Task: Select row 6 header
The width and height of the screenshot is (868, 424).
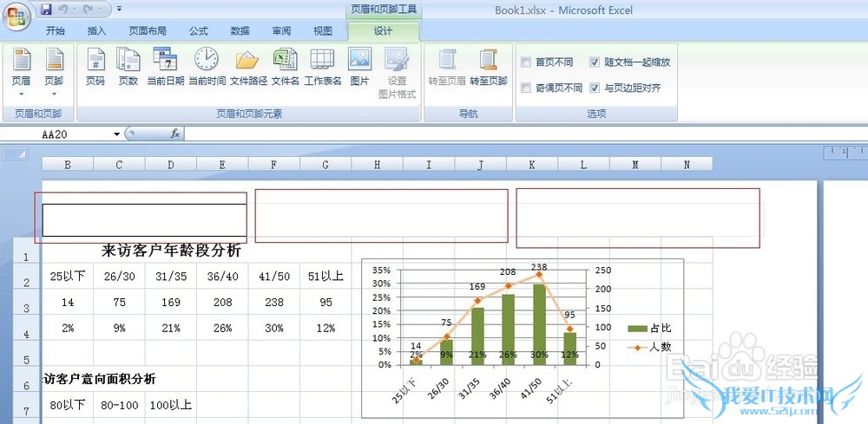Action: click(27, 379)
